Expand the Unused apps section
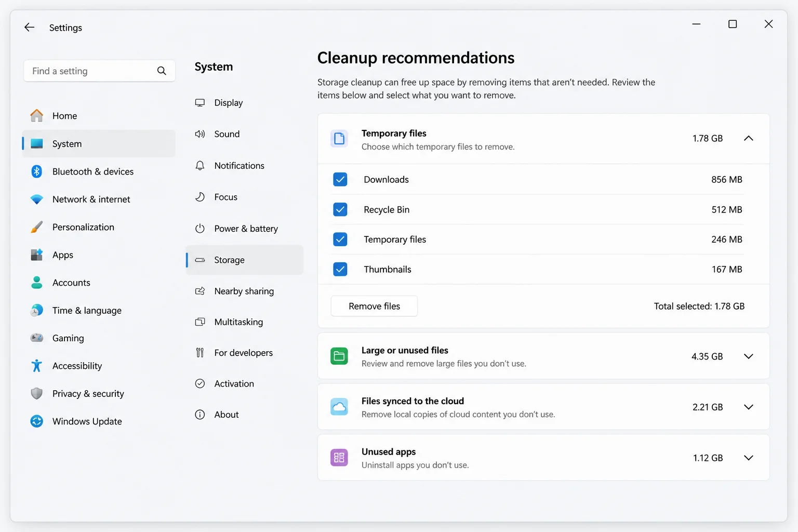Viewport: 798px width, 532px height. [748, 458]
